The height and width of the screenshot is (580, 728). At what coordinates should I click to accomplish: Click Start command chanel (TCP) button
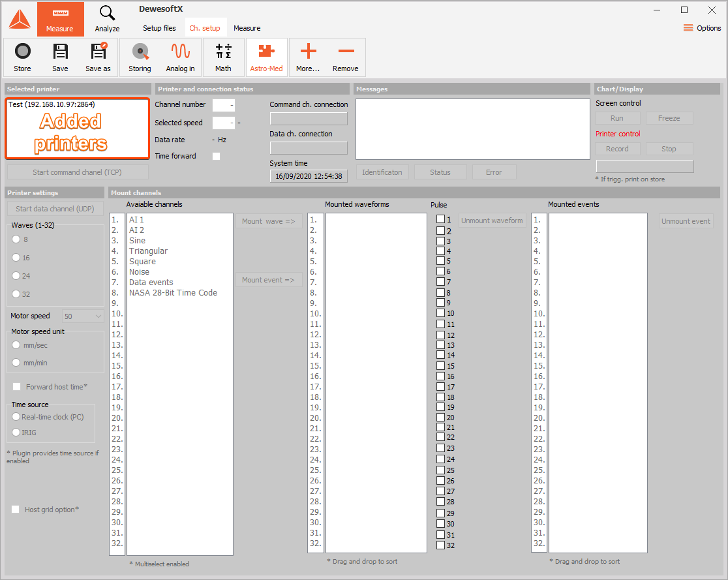coord(78,172)
